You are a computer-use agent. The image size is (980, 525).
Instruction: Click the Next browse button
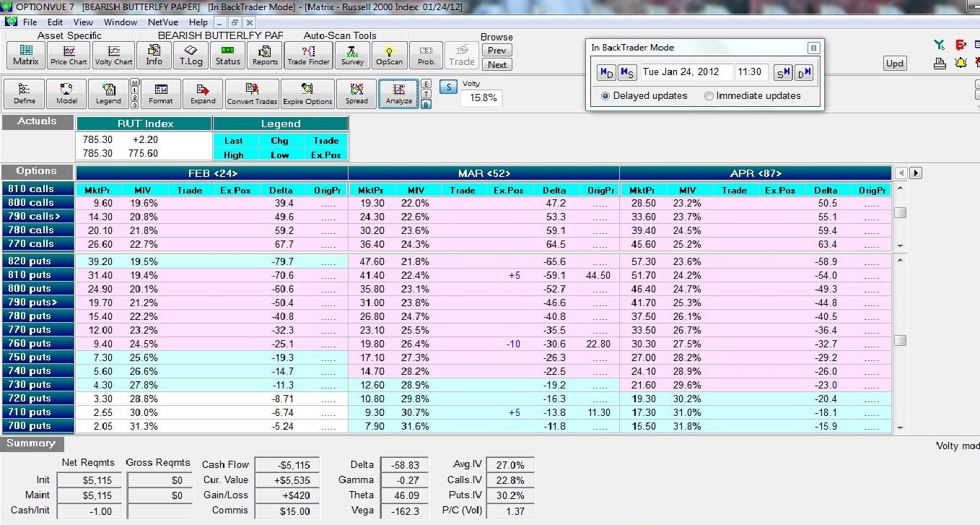pyautogui.click(x=496, y=64)
